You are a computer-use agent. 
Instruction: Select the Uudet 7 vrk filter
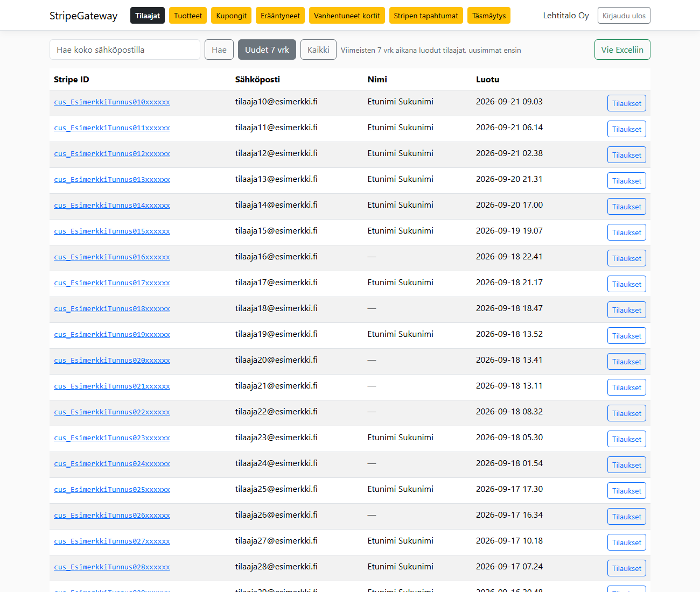tap(267, 50)
